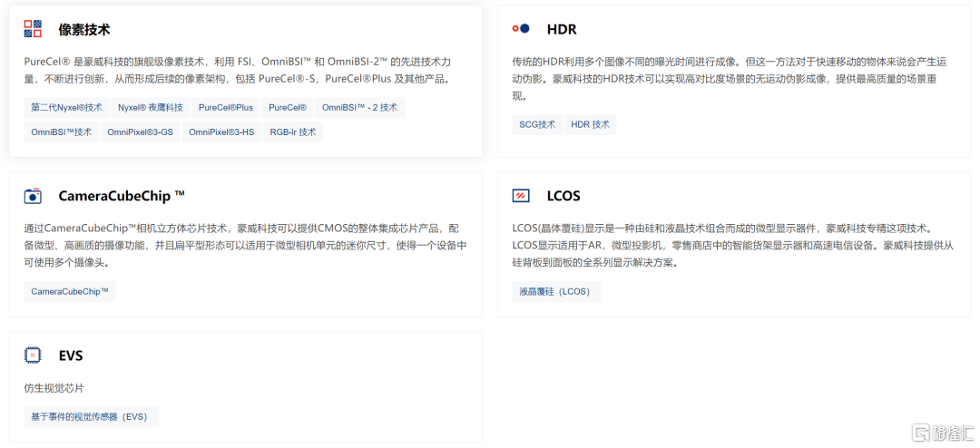Click the 仿生视觉芯片 description text
The image size is (980, 448).
tap(54, 388)
